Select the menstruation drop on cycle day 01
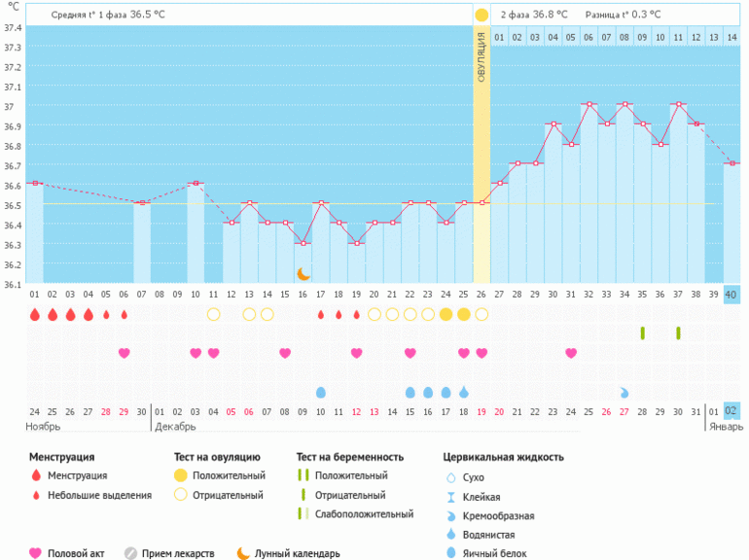Viewport: 749px width, 560px height. point(34,314)
